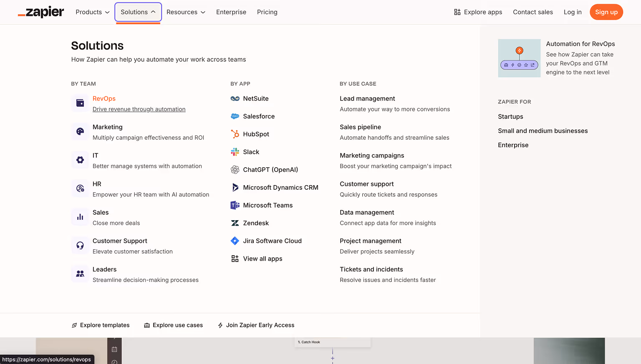Select the Salesforce app icon
The image size is (641, 364).
click(235, 116)
